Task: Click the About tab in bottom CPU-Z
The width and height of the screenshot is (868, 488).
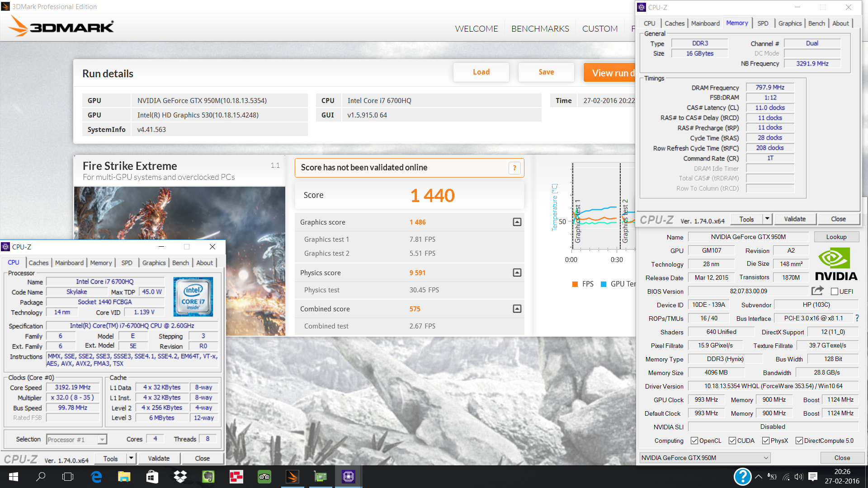Action: click(204, 263)
